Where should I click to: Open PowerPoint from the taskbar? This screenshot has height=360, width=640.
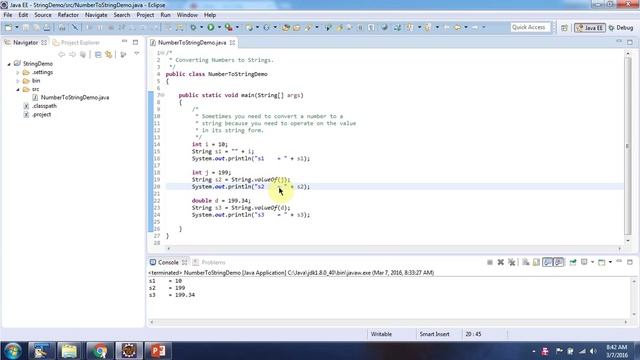click(158, 351)
